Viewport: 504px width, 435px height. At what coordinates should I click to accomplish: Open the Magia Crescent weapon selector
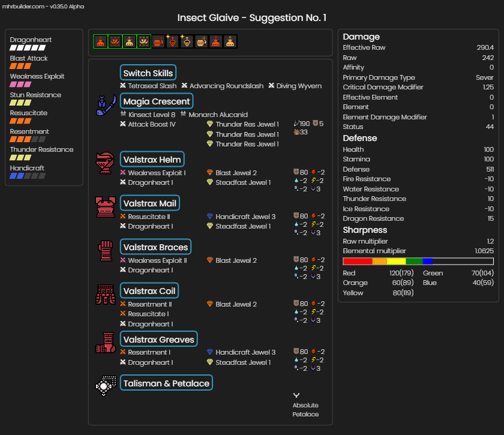click(157, 101)
